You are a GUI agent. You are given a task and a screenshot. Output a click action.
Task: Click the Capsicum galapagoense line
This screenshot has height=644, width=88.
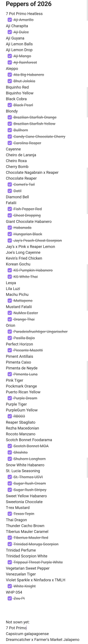tap(27, 634)
